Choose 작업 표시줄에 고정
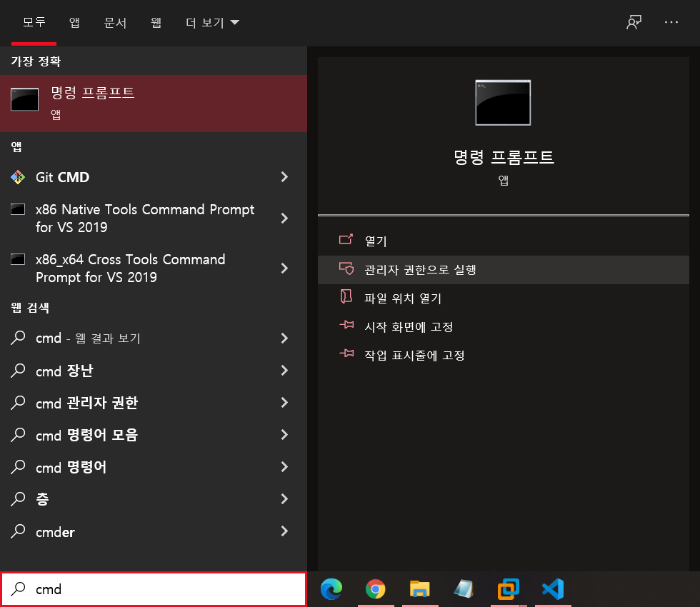The width and height of the screenshot is (700, 607). coord(503,356)
